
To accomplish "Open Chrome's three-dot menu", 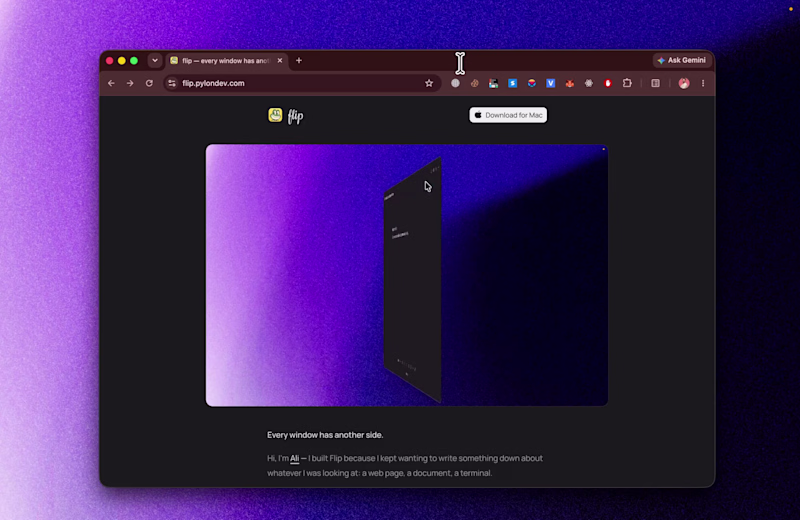I will pos(703,83).
